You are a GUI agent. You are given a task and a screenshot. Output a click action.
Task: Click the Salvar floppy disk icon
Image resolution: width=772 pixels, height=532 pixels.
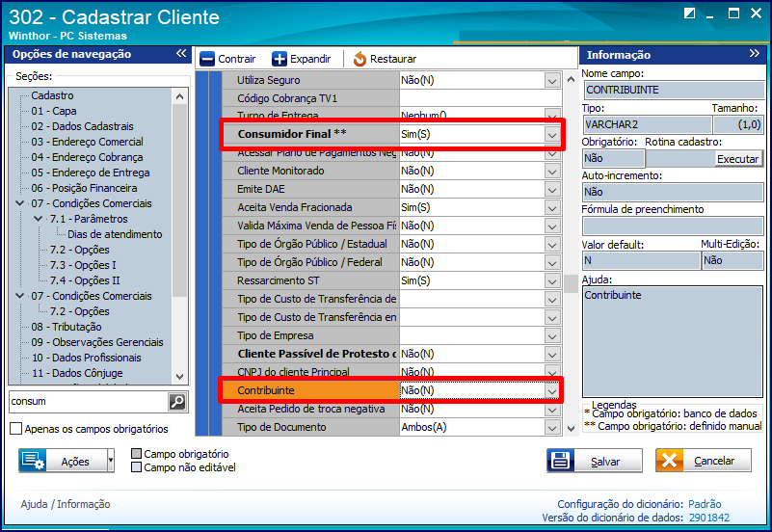pos(561,461)
